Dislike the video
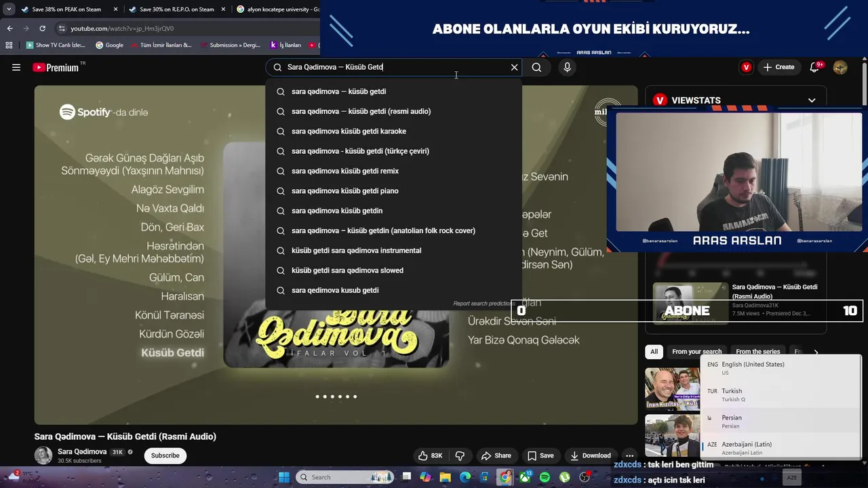This screenshot has width=868, height=488. (x=460, y=455)
